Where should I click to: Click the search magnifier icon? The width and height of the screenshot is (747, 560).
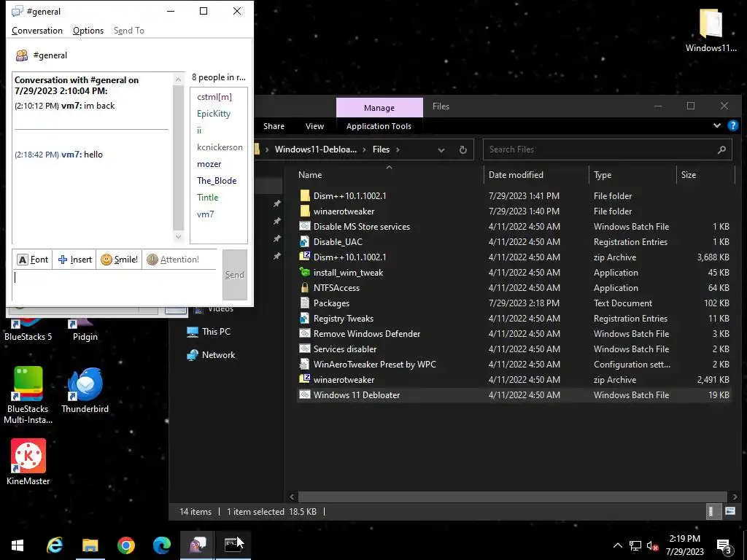pyautogui.click(x=721, y=149)
